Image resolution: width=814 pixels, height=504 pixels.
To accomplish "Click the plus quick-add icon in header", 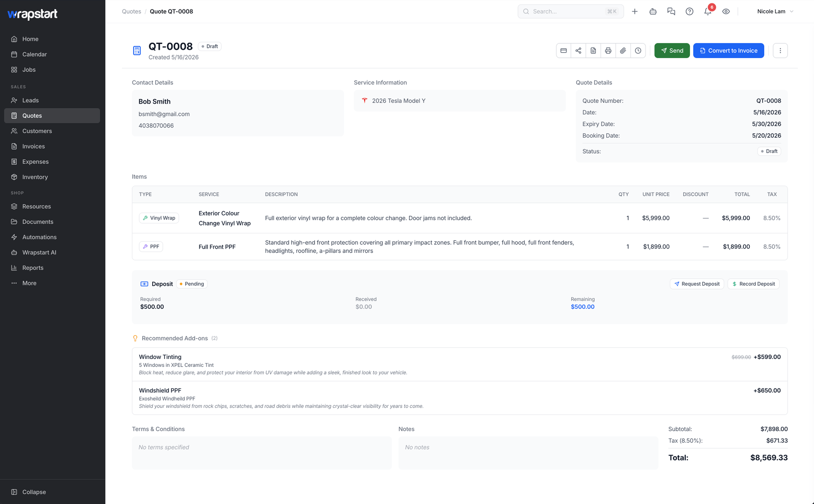I will point(634,11).
